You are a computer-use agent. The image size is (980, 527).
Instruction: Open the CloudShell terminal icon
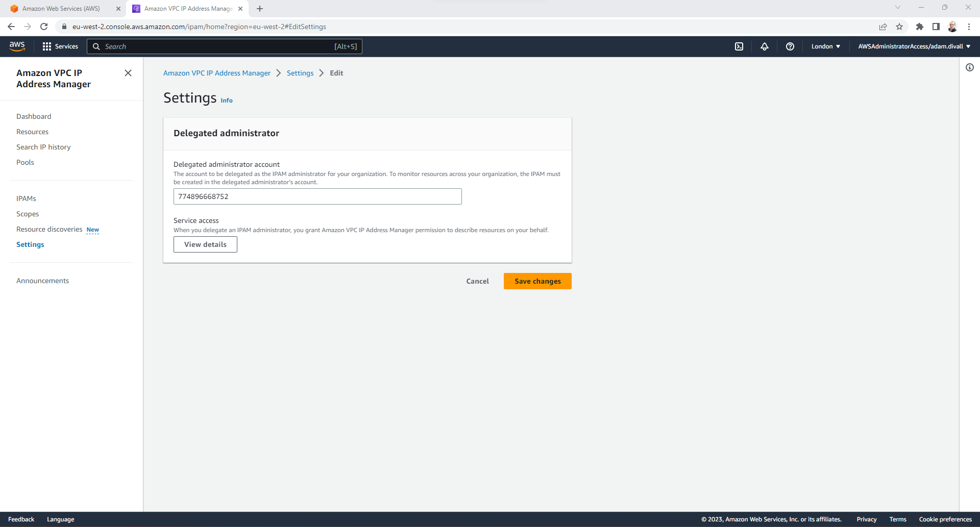click(x=739, y=46)
